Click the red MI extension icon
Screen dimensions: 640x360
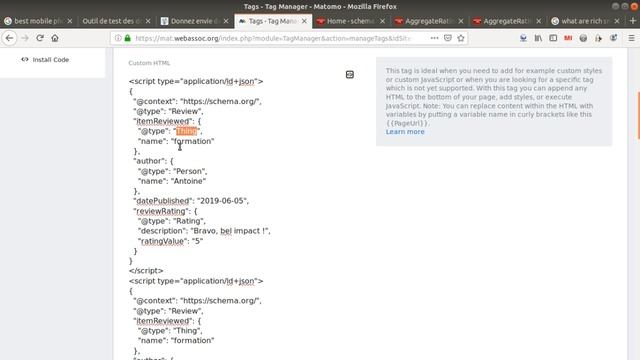(568, 38)
